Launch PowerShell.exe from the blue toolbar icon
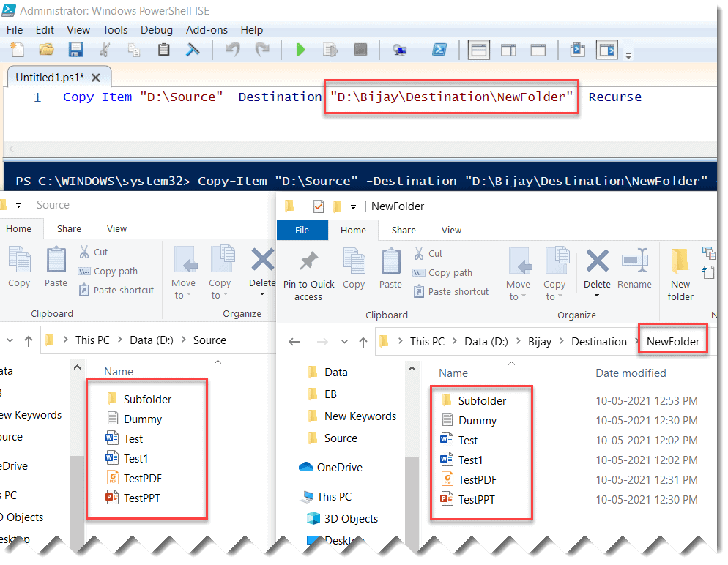 [439, 50]
